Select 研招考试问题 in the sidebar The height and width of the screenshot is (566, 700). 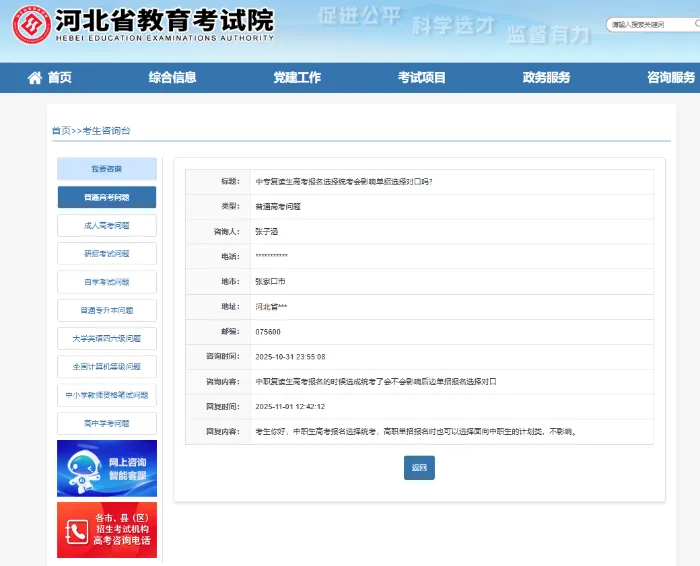pos(107,254)
